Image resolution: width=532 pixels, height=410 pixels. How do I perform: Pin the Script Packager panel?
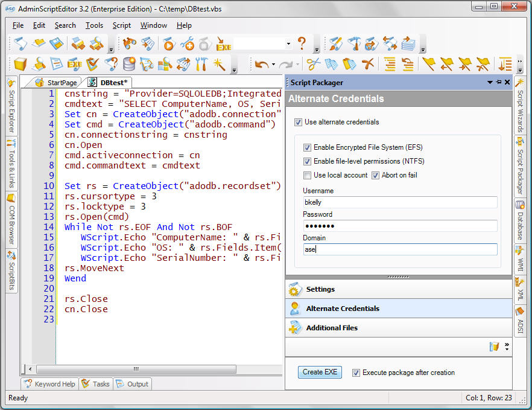coord(499,82)
